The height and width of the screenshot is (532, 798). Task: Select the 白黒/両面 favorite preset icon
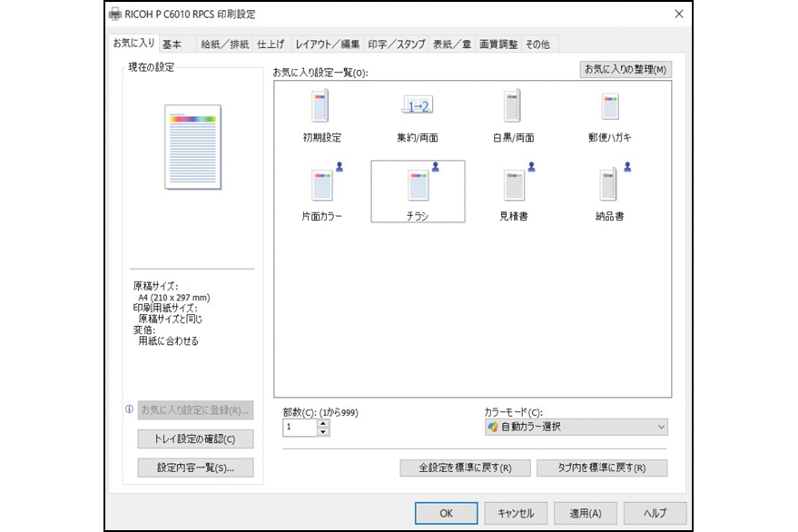[x=513, y=108]
